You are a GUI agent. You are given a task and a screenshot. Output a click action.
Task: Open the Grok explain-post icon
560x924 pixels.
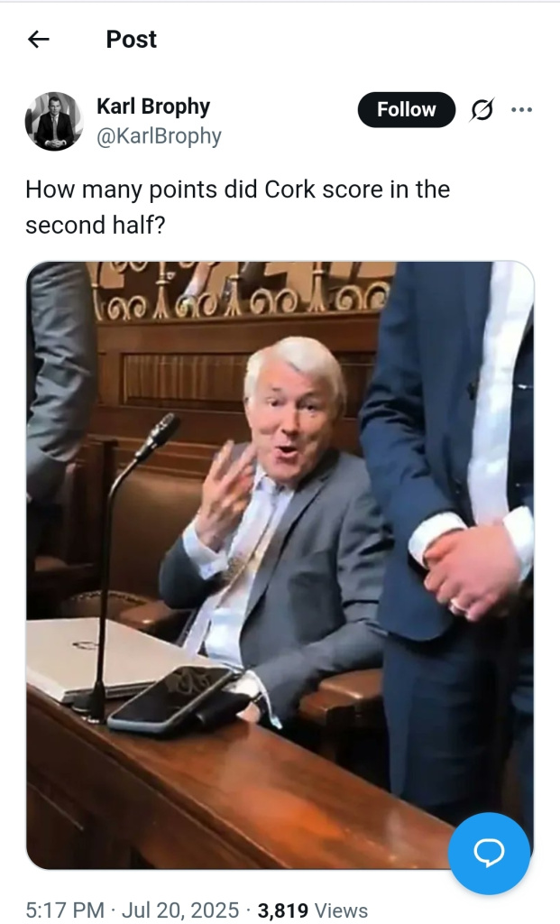(x=482, y=109)
